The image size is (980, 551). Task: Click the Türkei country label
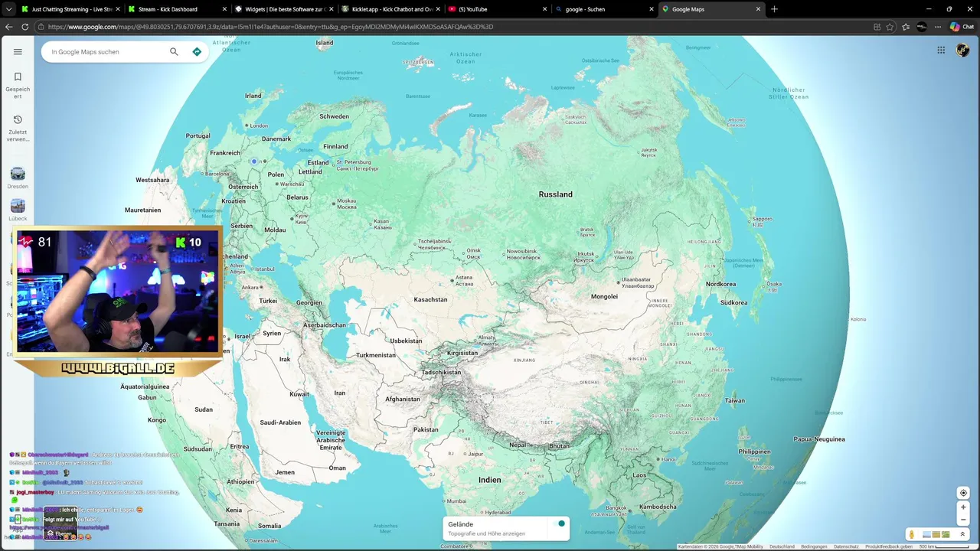click(268, 301)
